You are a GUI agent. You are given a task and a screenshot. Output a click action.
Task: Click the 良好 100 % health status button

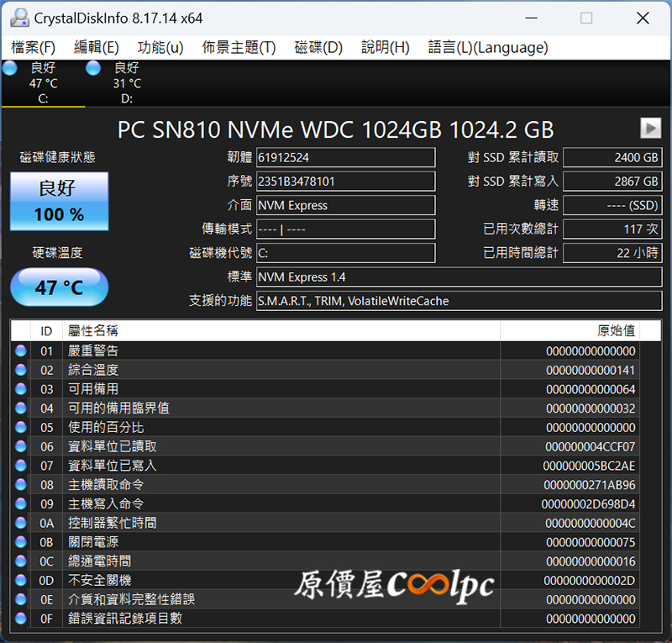coord(59,201)
